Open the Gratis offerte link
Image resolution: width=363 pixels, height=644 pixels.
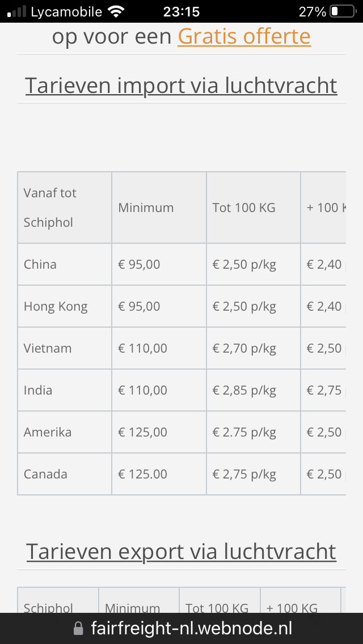click(244, 36)
